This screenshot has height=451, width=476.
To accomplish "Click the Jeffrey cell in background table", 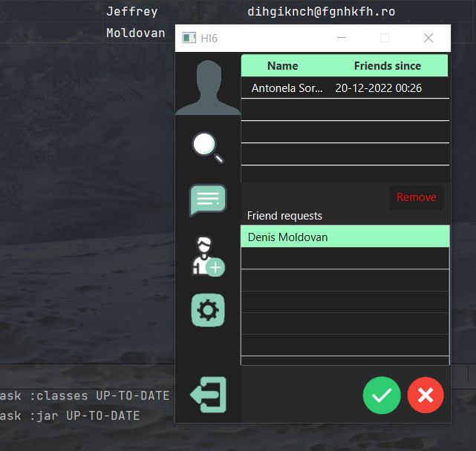I will tap(173, 12).
